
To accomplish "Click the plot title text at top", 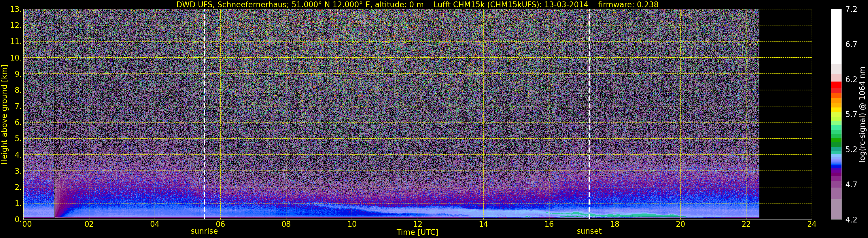I will tap(417, 4).
